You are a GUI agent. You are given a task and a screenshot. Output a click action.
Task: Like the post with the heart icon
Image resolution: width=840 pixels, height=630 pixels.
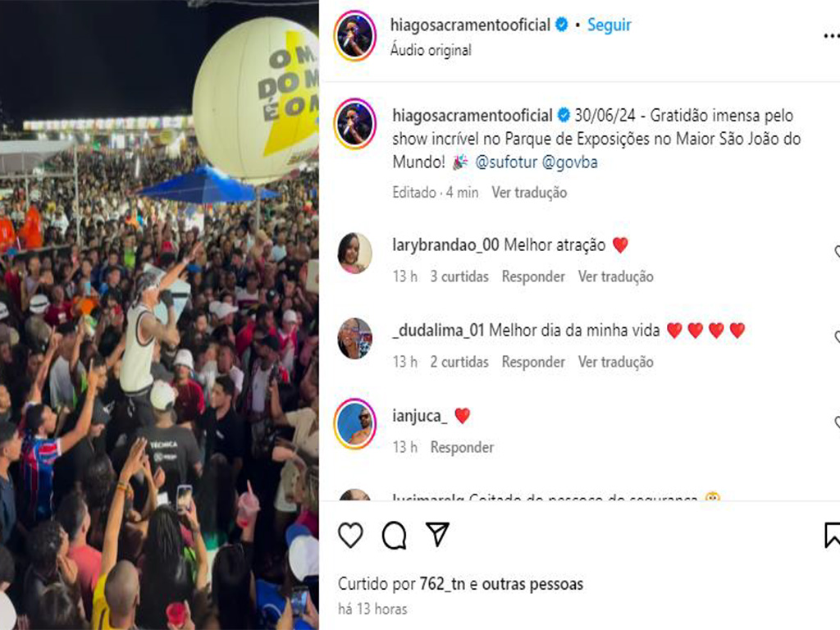(x=350, y=535)
